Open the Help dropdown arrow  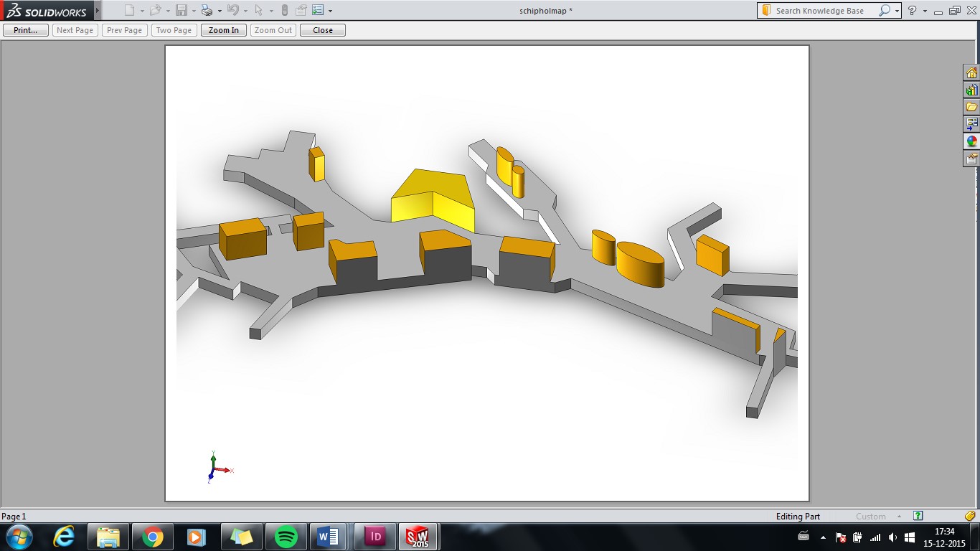925,11
